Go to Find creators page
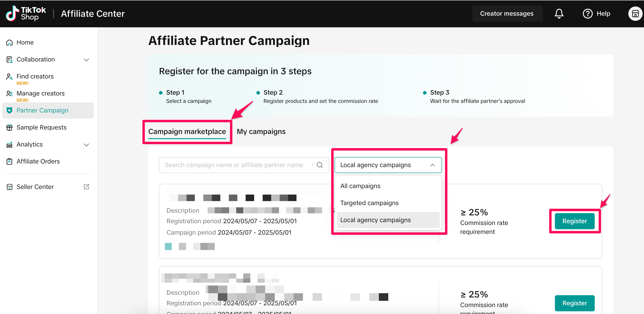The width and height of the screenshot is (644, 314). pos(35,76)
